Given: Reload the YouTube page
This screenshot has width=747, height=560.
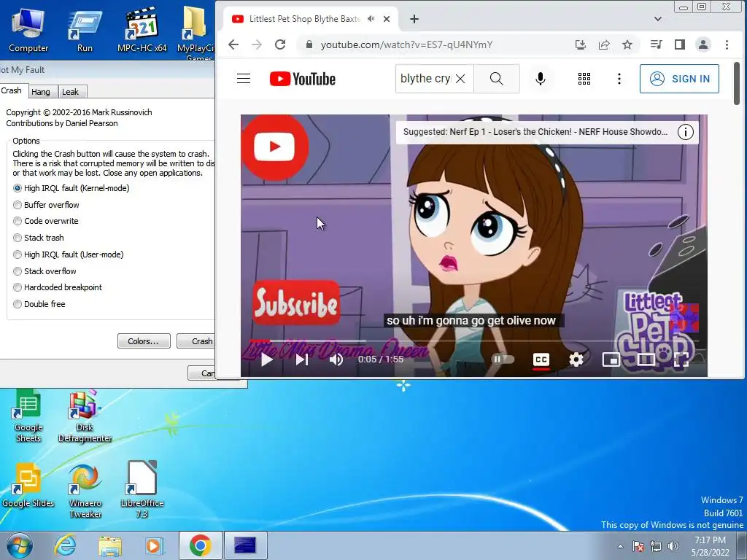Looking at the screenshot, I should pyautogui.click(x=280, y=44).
